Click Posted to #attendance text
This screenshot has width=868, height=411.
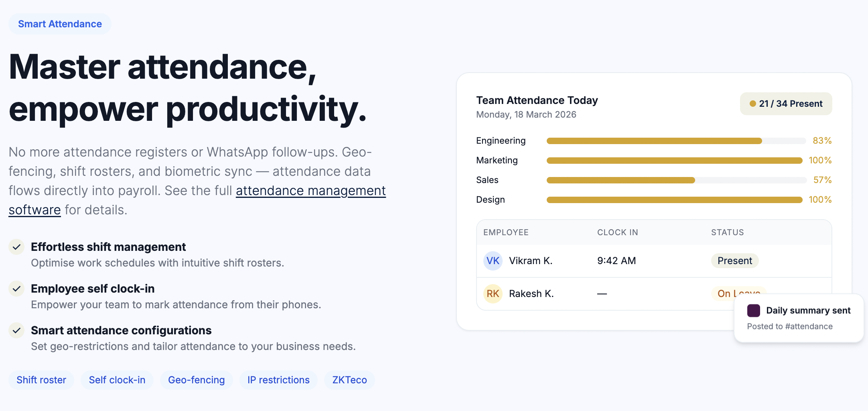[x=790, y=327]
